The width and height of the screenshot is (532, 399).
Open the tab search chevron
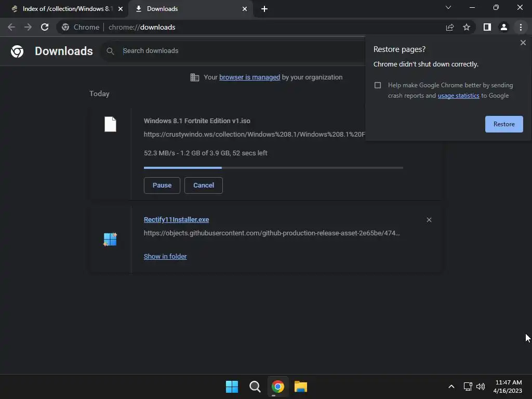click(x=448, y=7)
